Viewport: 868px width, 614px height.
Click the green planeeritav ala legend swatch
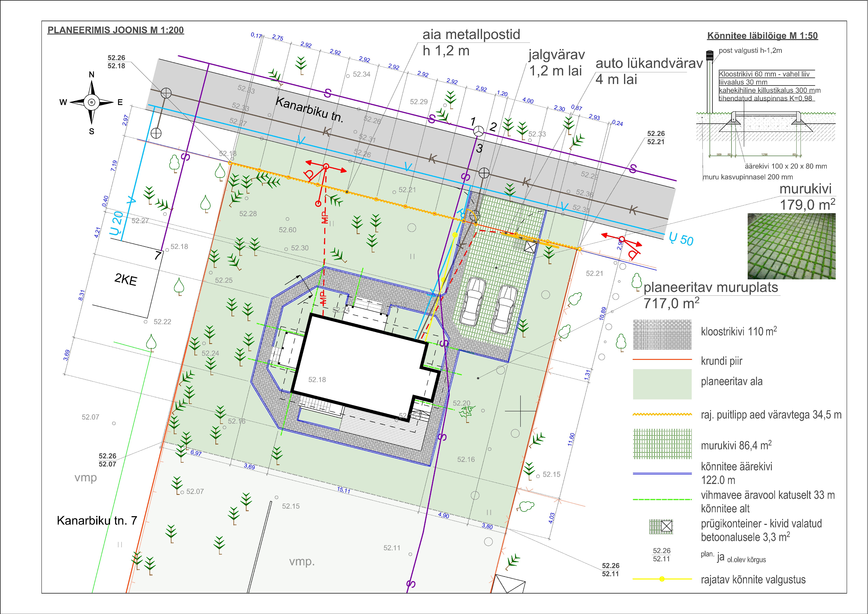(x=662, y=384)
